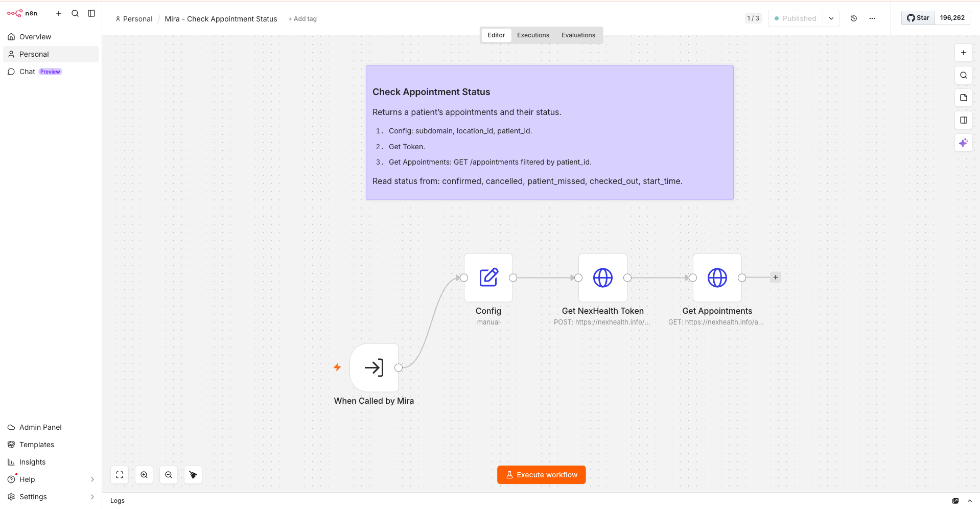Image resolution: width=980 pixels, height=509 pixels.
Task: Click the GitHub star count 196,262
Action: click(952, 18)
